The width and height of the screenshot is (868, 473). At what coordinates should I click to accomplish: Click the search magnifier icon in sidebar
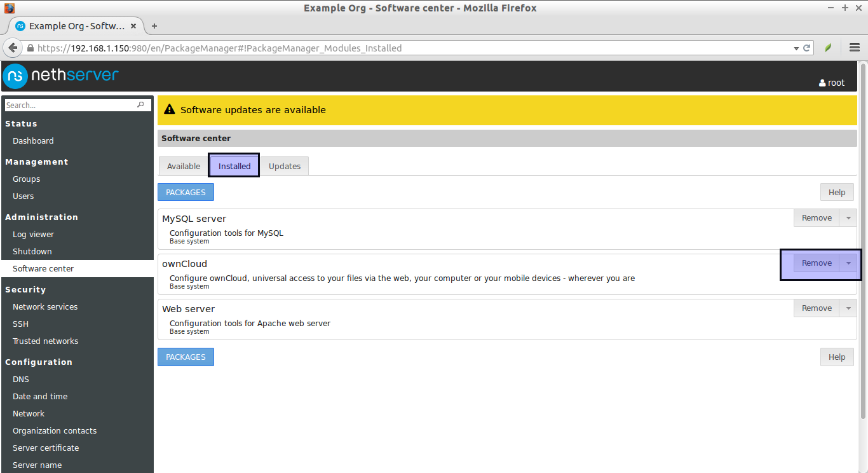(140, 105)
